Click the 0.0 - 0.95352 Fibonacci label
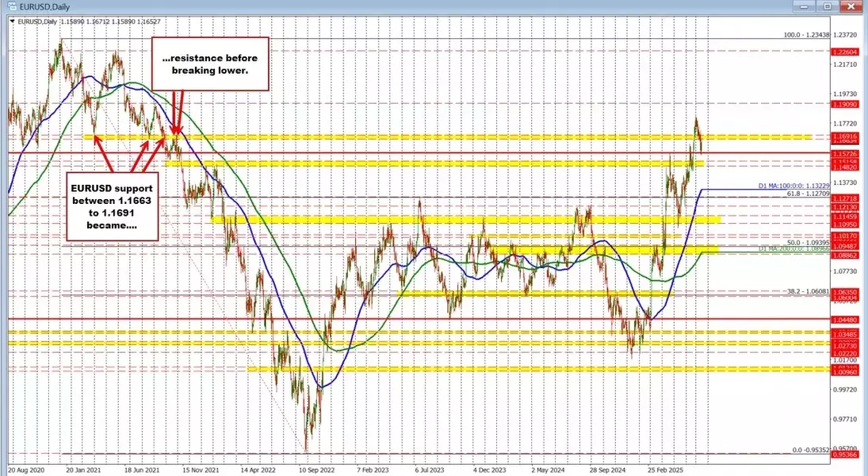 pyautogui.click(x=811, y=450)
